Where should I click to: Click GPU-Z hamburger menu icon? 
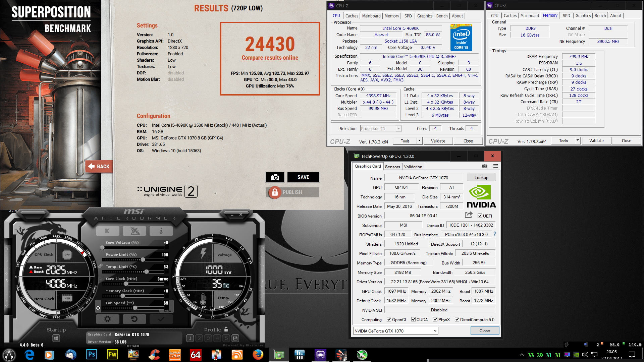point(495,166)
